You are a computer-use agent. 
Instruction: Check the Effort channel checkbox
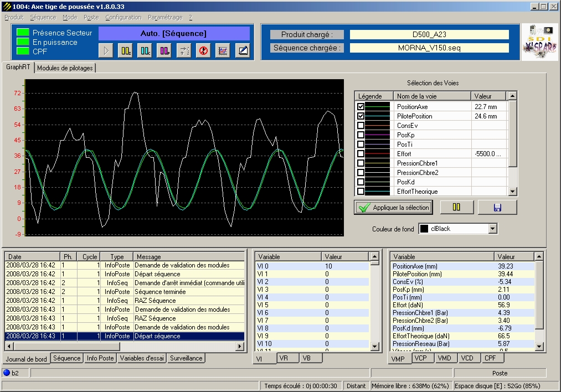coord(361,154)
